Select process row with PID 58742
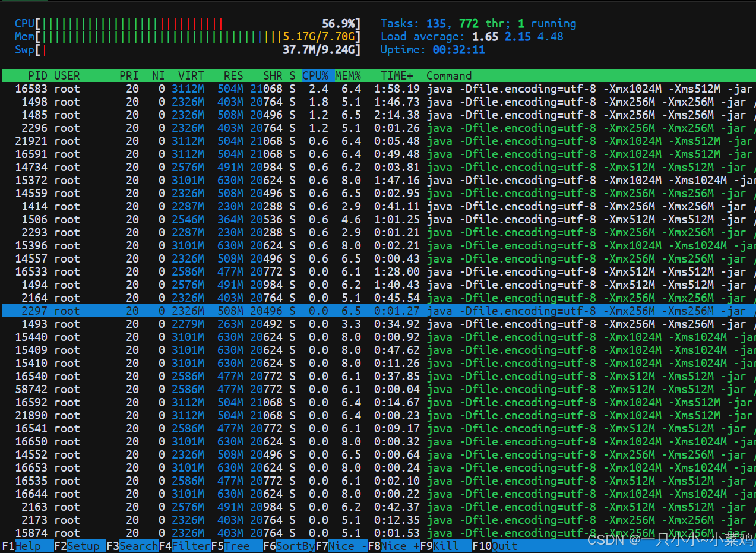756x553 pixels. click(x=378, y=390)
